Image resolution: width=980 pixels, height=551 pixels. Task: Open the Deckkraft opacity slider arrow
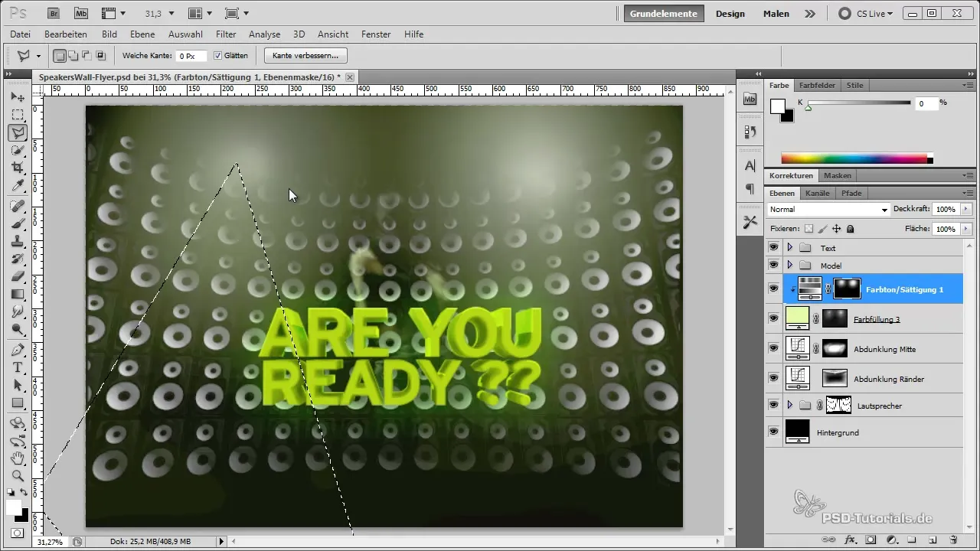[966, 209]
